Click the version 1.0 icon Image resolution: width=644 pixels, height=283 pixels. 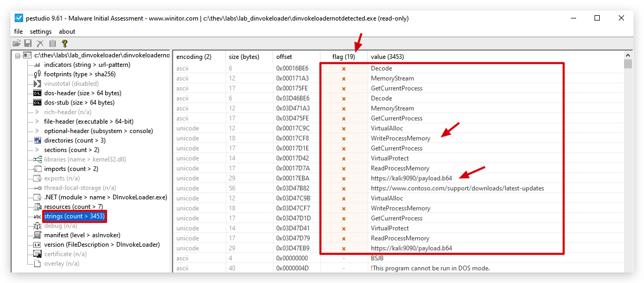(37, 245)
